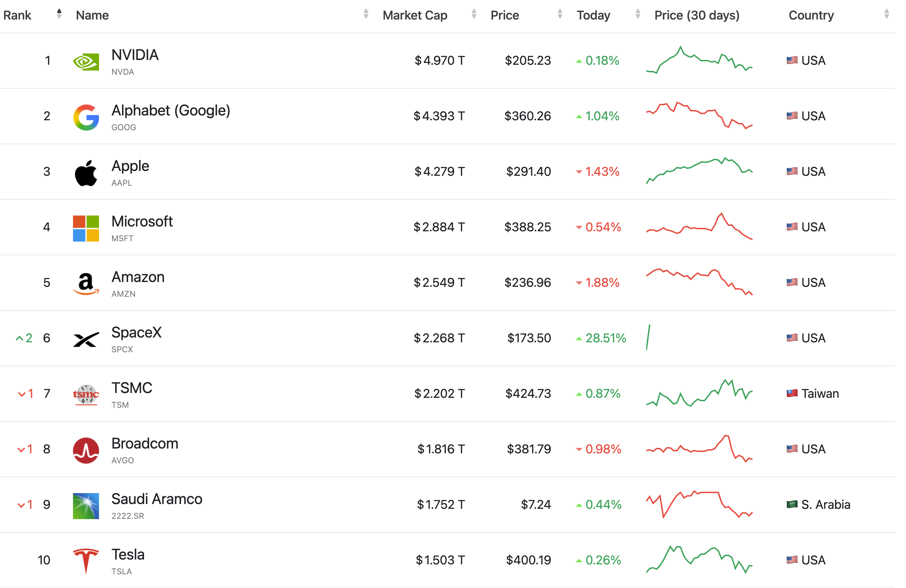Click the Market Cap column header
Viewport: 906px width, 588px height.
[415, 15]
